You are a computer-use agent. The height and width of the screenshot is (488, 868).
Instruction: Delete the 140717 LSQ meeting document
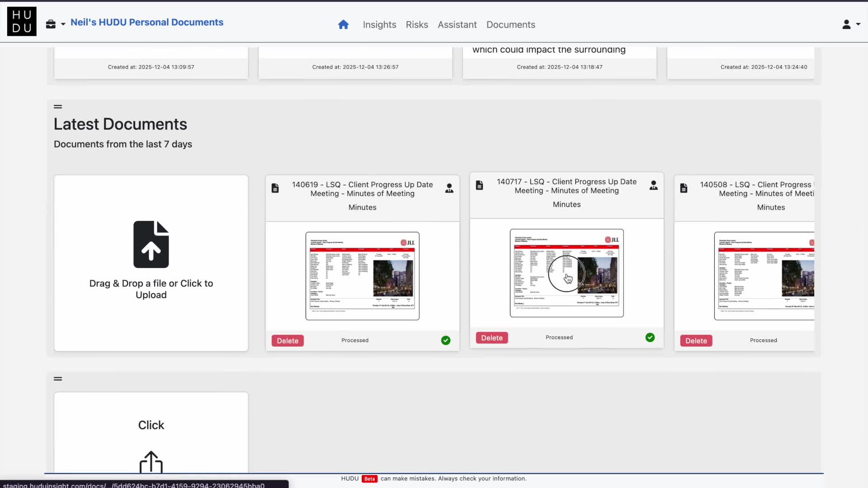point(491,338)
